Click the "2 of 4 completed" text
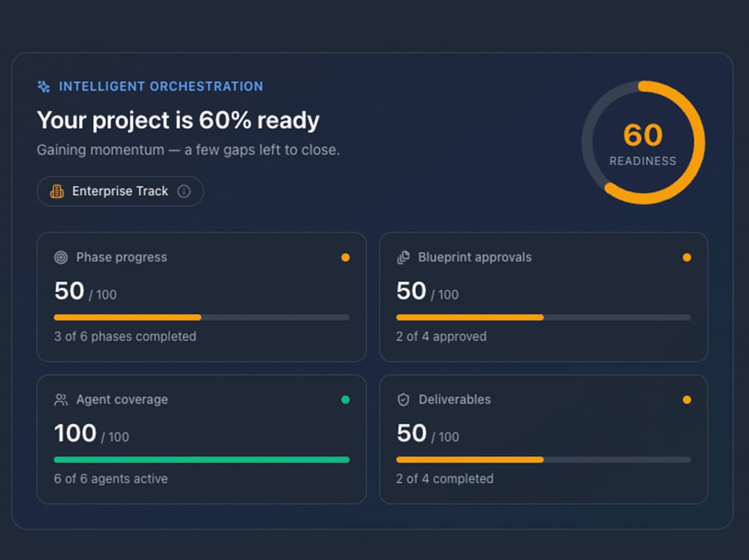 (445, 479)
